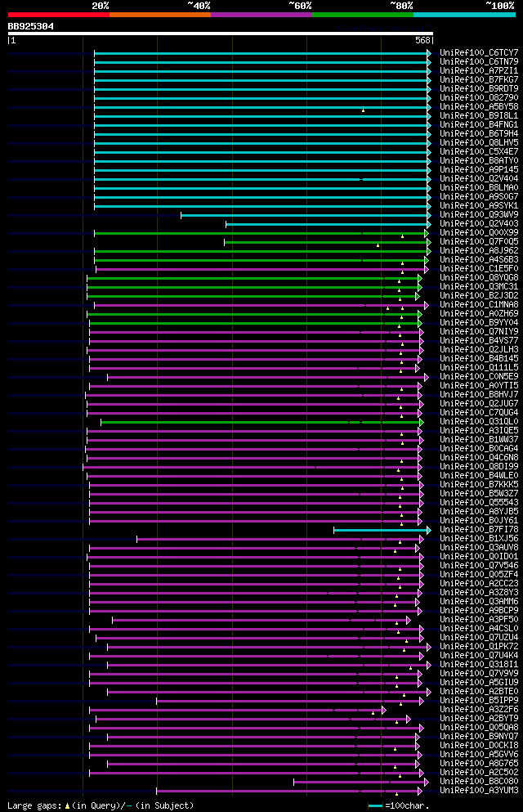
Task: Select the UniRef100_B1WW37 label
Action: pos(479,440)
